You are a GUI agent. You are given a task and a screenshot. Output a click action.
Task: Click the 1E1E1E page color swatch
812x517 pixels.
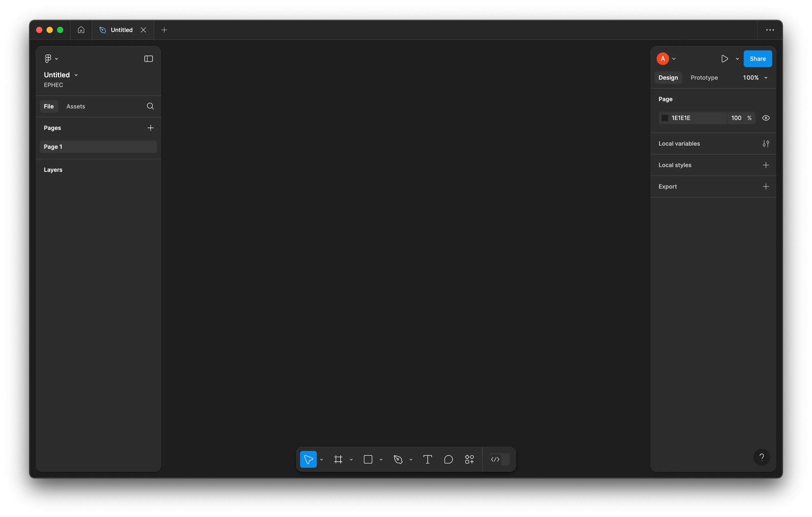coord(665,118)
